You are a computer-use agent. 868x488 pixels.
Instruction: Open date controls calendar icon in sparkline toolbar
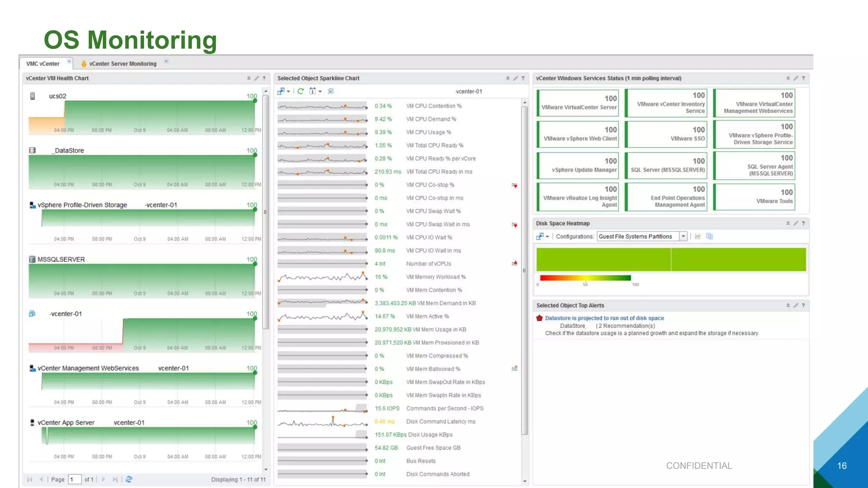(x=312, y=91)
